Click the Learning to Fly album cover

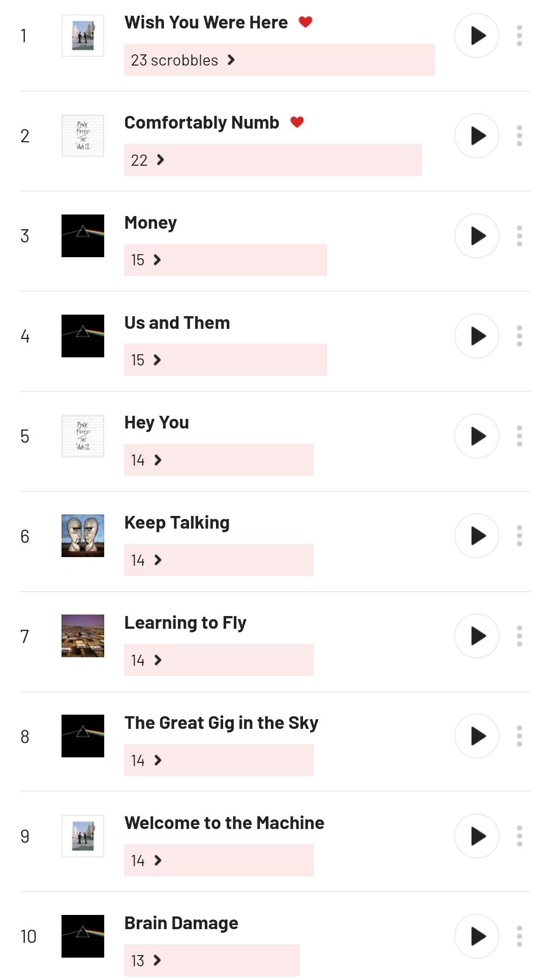83,636
